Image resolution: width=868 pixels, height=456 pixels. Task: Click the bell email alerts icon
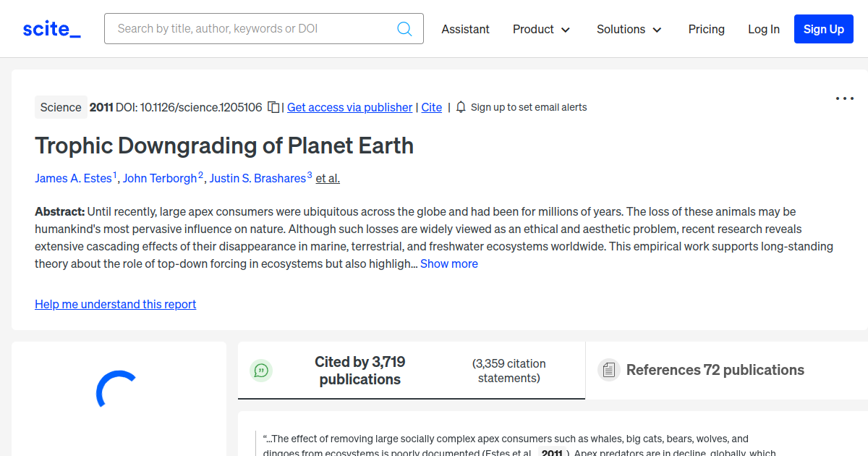pyautogui.click(x=461, y=107)
